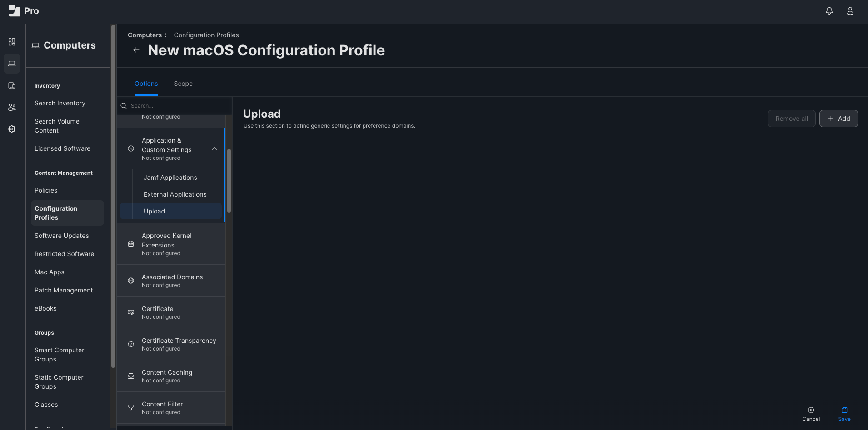Click the Add button
The height and width of the screenshot is (430, 868).
coord(838,119)
